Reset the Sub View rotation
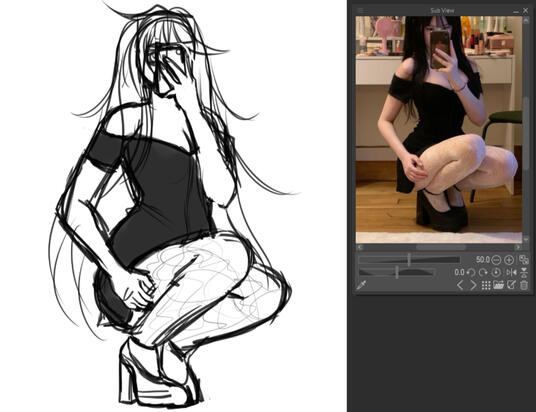The height and width of the screenshot is (412, 536). click(x=496, y=273)
